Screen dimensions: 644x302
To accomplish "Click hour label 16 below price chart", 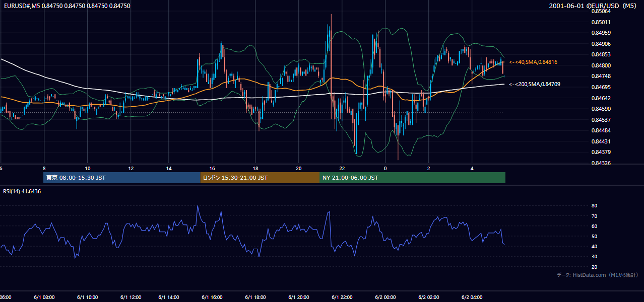I will 212,168.
